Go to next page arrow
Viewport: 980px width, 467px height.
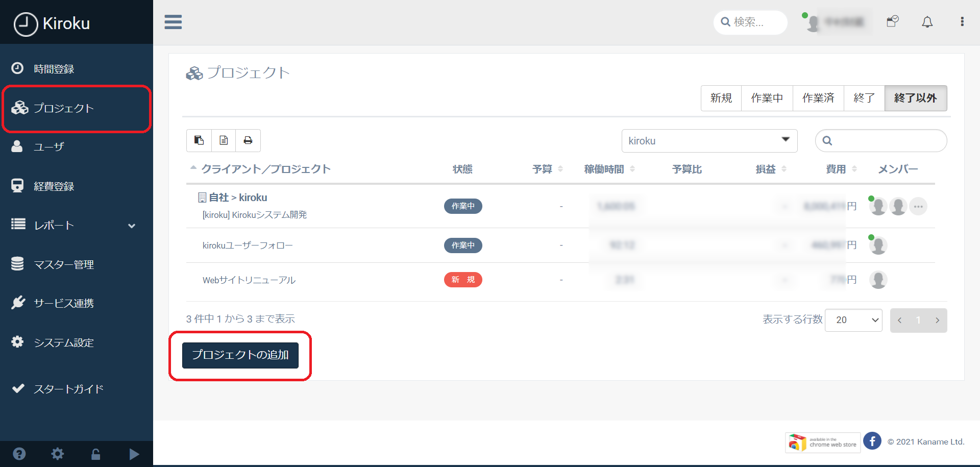[x=937, y=321]
